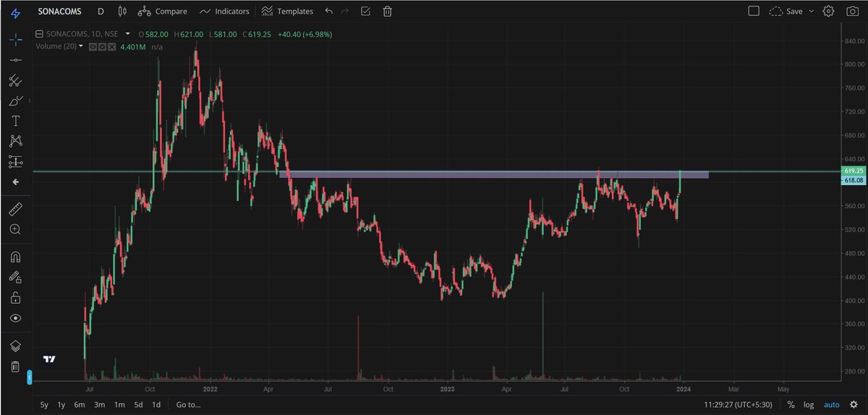Image resolution: width=868 pixels, height=415 pixels.
Task: Click the checkbox icon in top toolbar
Action: (x=365, y=11)
